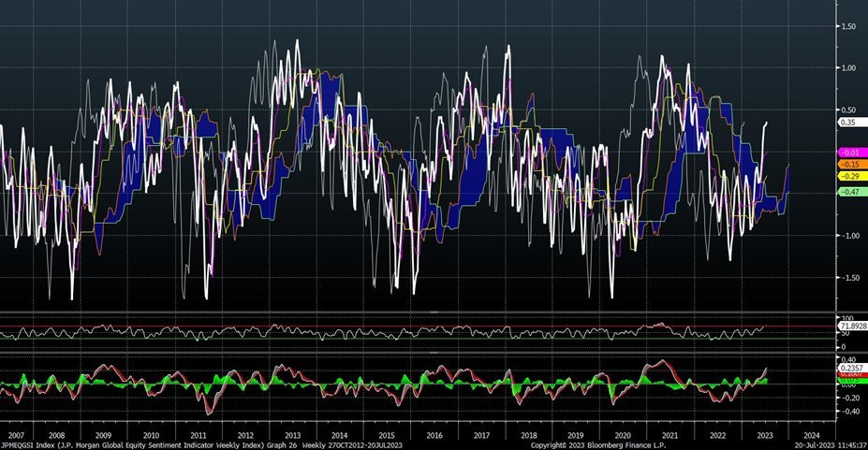Select the 2016 year label on time axis

pyautogui.click(x=434, y=436)
